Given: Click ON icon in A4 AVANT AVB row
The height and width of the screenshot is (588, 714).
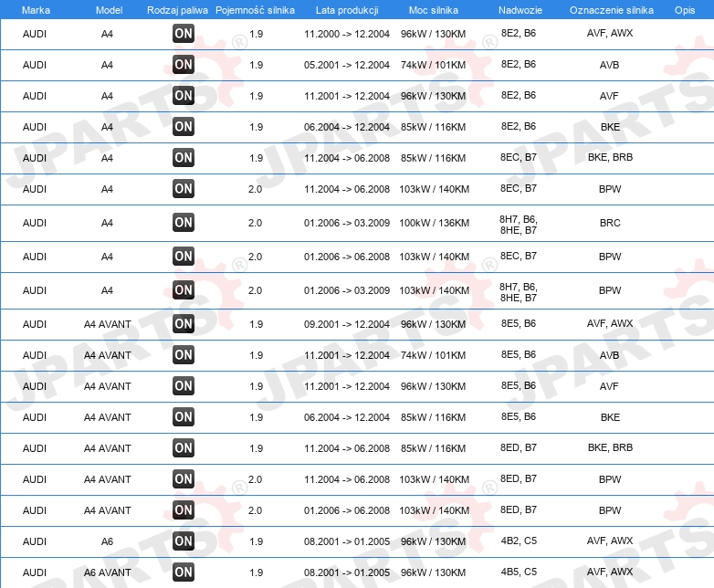Looking at the screenshot, I should click(x=184, y=355).
